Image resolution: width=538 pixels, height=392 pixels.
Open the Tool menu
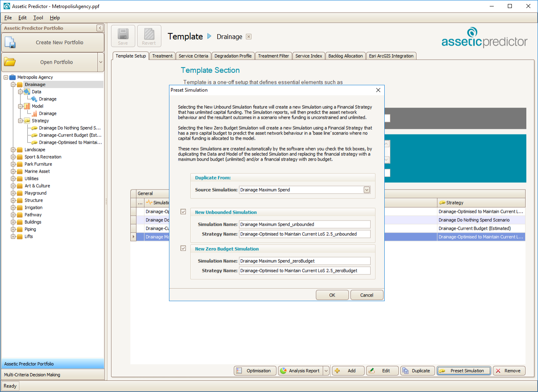[x=38, y=18]
